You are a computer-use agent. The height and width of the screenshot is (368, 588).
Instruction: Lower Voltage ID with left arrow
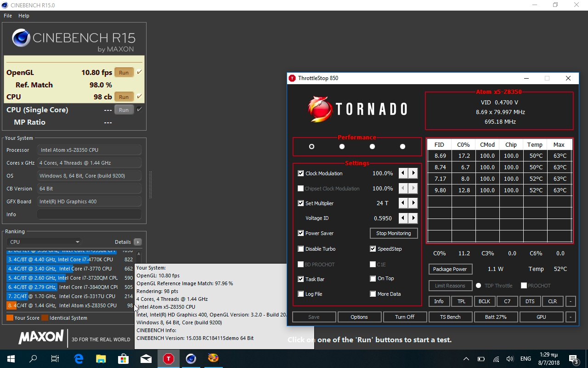point(403,218)
